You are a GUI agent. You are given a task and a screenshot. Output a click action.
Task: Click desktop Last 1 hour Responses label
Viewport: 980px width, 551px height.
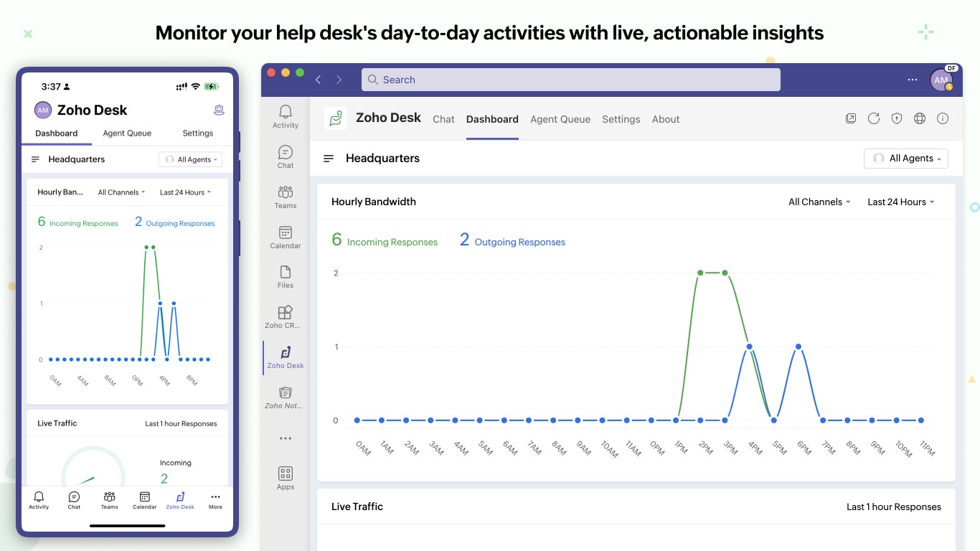(x=894, y=507)
